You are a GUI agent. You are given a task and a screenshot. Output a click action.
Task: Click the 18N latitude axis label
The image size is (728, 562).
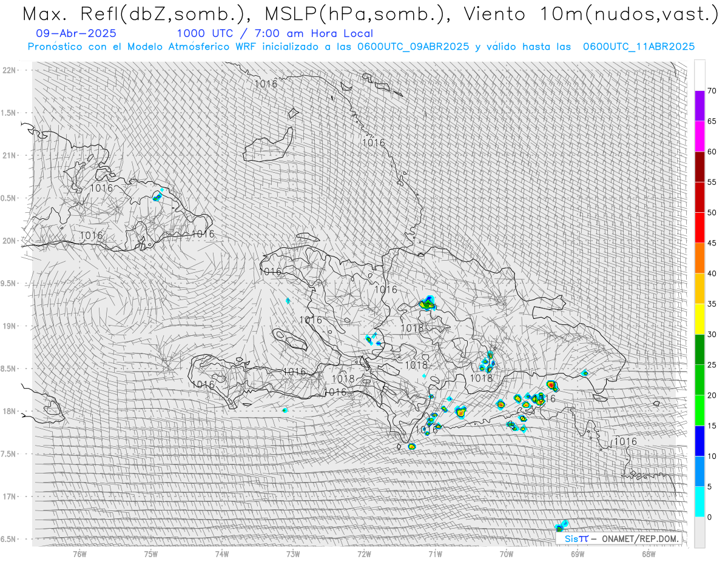click(8, 411)
